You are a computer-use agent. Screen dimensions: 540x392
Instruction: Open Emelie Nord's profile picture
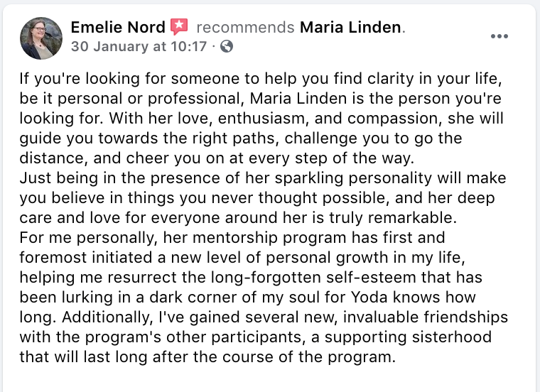tap(41, 38)
